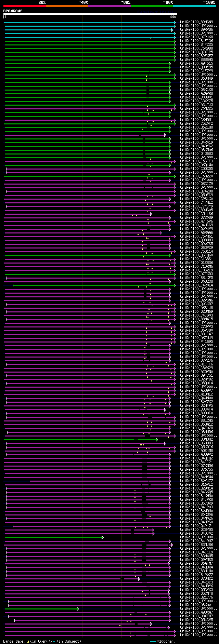Select label UniRef100_Q16PL2
219x644 pixels.
[x=197, y=485]
